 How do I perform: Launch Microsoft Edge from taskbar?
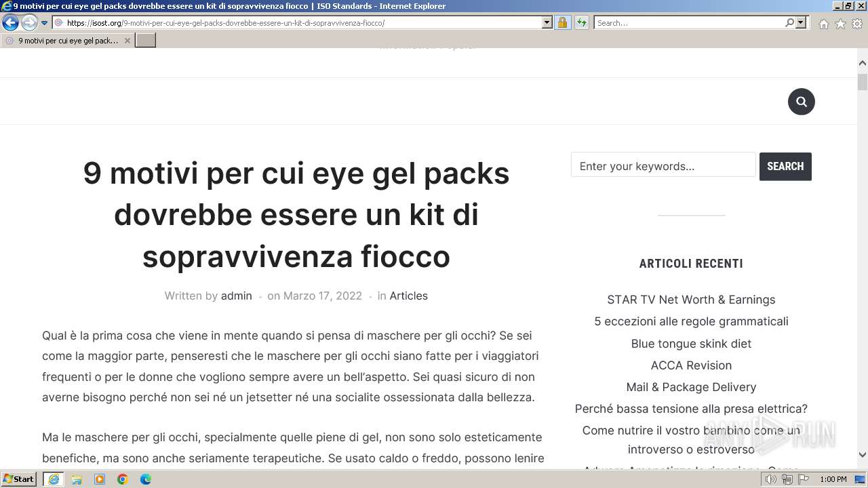click(146, 479)
